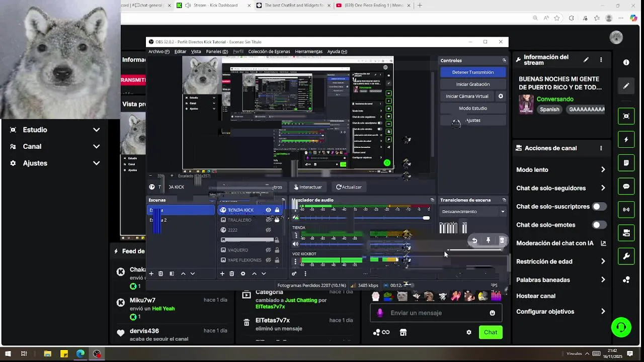The width and height of the screenshot is (644, 362).
Task: Expand Estudio sidebar section
Action: tap(55, 130)
